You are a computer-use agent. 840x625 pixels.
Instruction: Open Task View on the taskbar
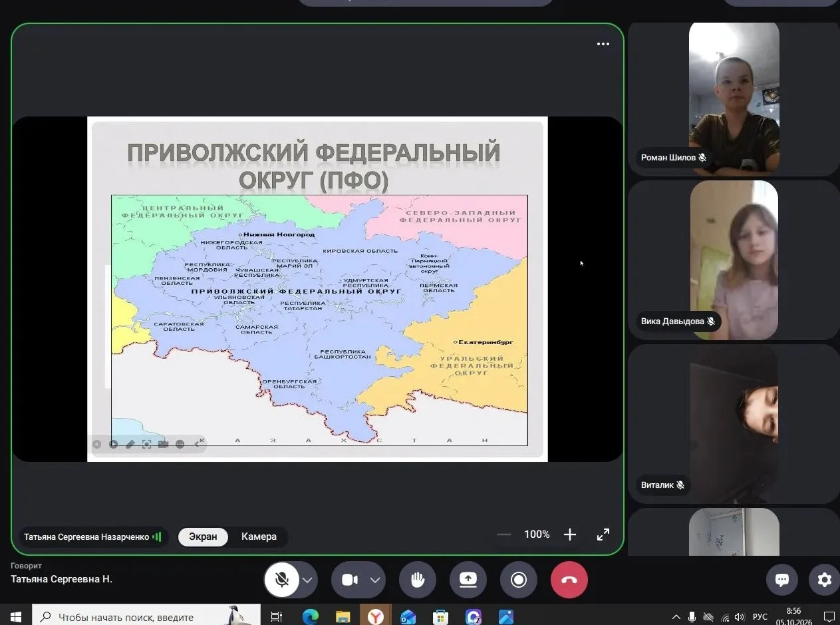(277, 617)
